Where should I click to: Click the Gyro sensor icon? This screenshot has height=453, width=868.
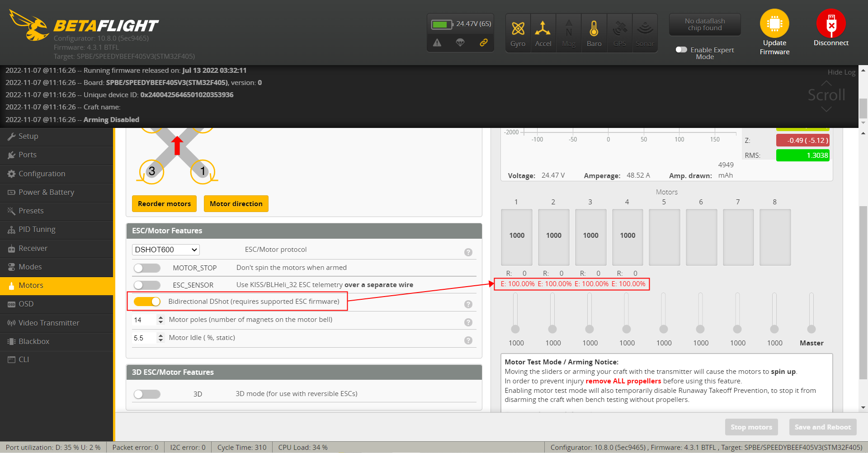(518, 33)
